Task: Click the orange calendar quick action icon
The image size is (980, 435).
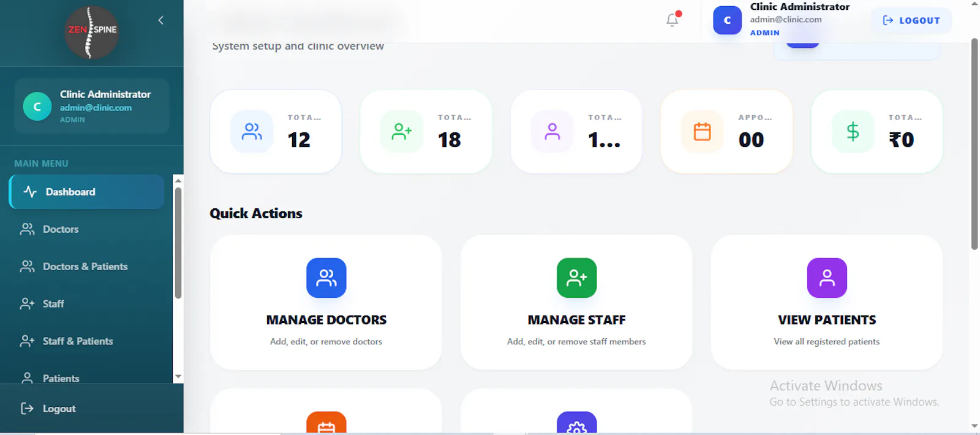Action: (326, 423)
